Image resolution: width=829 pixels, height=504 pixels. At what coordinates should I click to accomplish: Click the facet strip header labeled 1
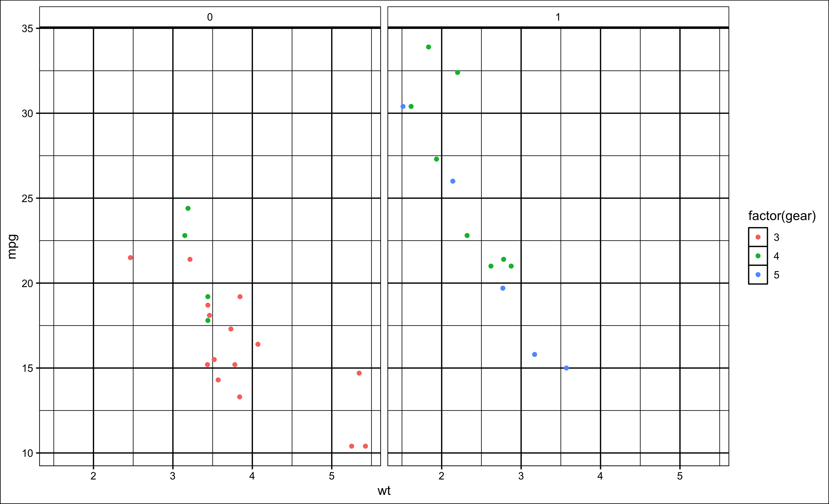coord(558,17)
